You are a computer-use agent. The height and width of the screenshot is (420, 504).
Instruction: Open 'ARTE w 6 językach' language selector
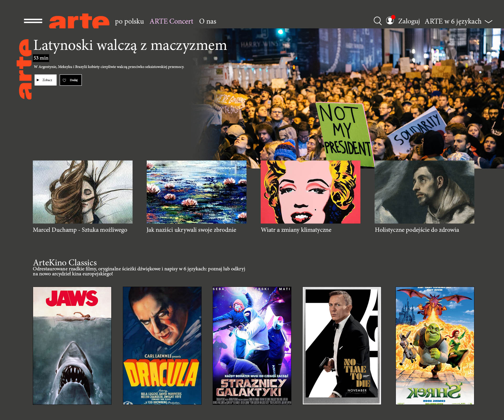tap(453, 21)
